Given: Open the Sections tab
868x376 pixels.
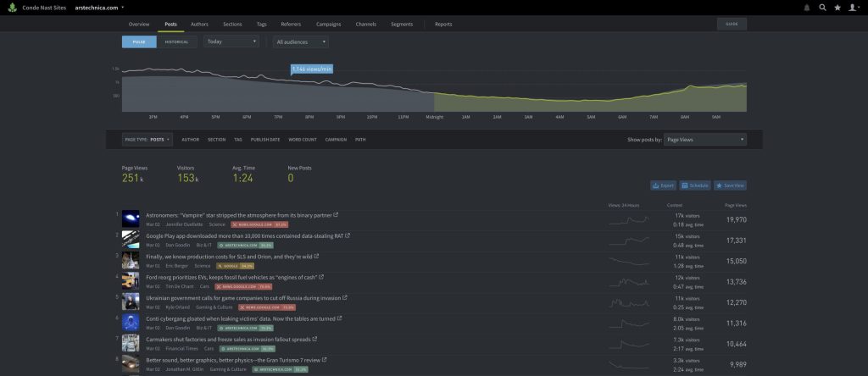Looking at the screenshot, I should tap(232, 25).
